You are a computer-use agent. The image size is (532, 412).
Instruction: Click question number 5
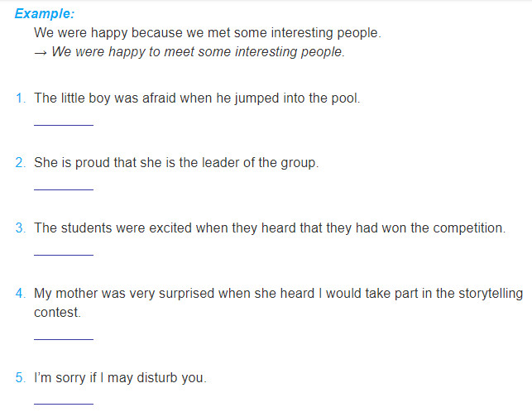pyautogui.click(x=21, y=377)
